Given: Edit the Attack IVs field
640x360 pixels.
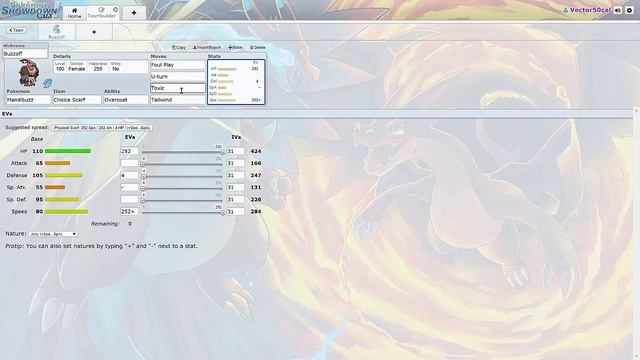Looking at the screenshot, I should pos(236,163).
